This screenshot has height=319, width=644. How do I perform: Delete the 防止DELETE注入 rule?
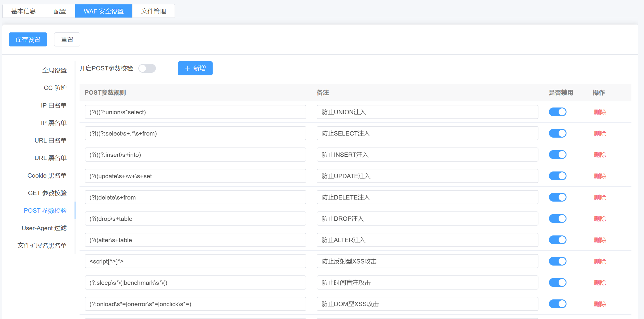pos(600,197)
